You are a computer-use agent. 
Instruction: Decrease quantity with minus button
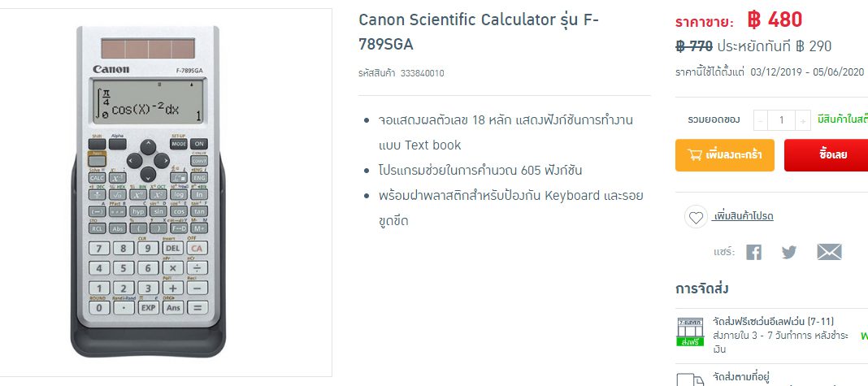pos(761,120)
